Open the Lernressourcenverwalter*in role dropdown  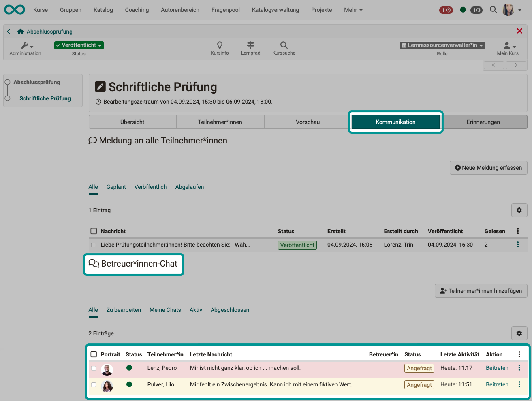pos(442,45)
